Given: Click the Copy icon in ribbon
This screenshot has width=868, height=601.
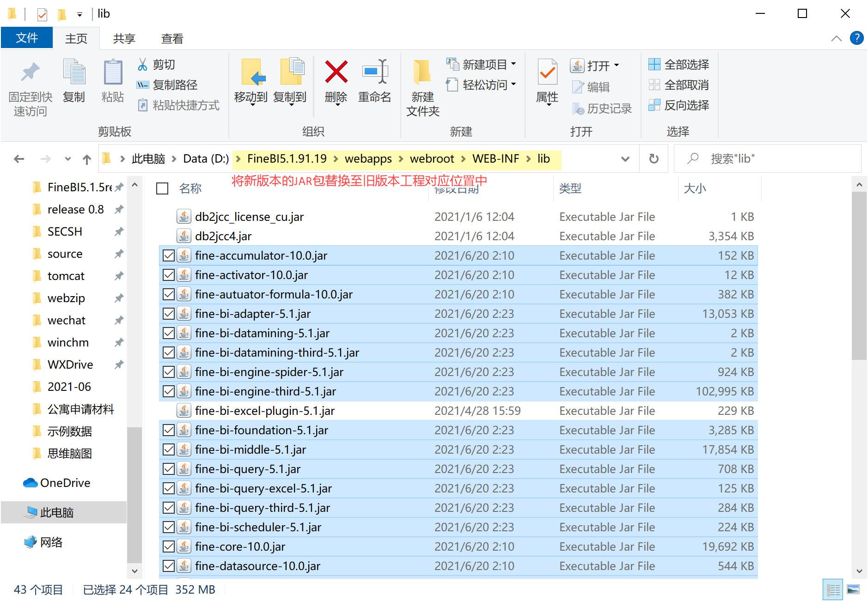Looking at the screenshot, I should pyautogui.click(x=74, y=72).
